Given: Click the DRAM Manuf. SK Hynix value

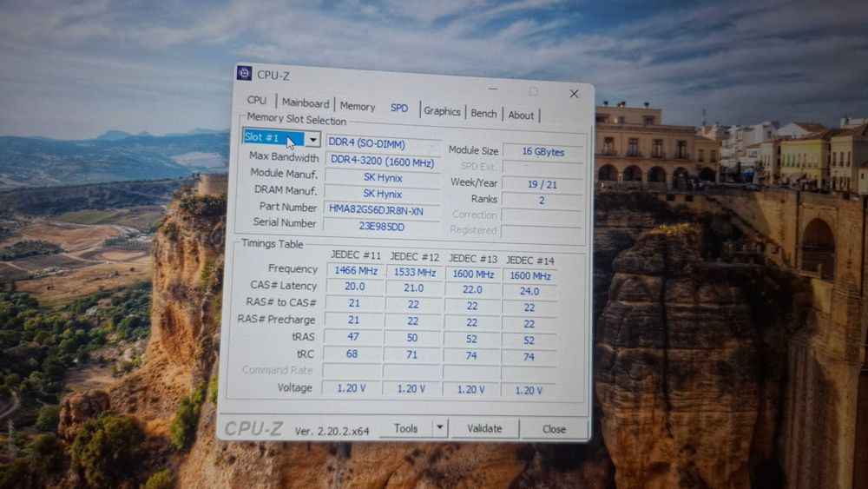Looking at the screenshot, I should pos(383,194).
